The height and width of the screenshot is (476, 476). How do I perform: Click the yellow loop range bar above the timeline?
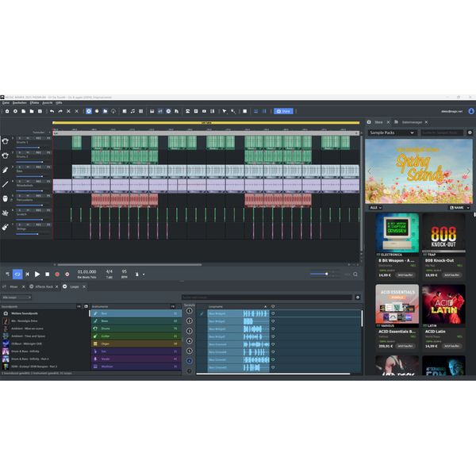[206, 123]
